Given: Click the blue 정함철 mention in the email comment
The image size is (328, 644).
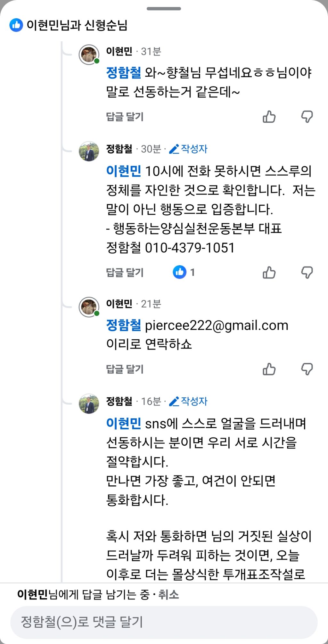Looking at the screenshot, I should point(123,326).
